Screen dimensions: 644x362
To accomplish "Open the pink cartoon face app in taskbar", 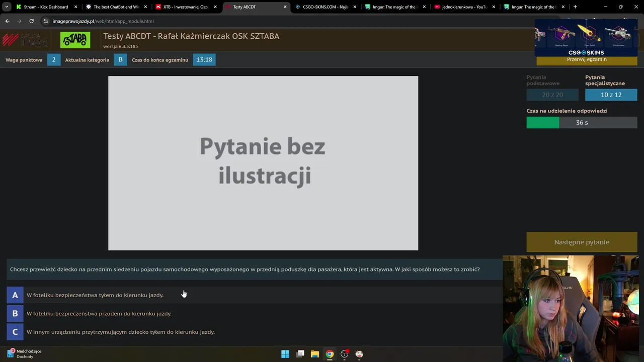I will (x=359, y=354).
